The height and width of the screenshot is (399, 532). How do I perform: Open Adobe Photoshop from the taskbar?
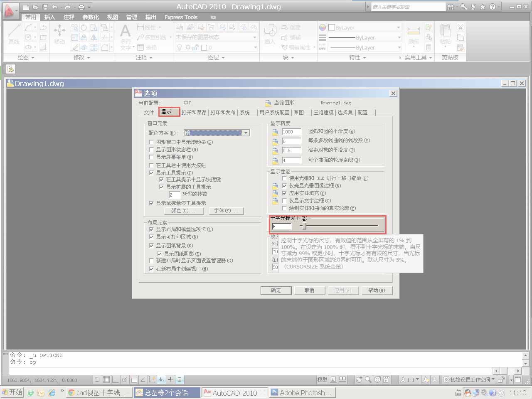point(302,392)
